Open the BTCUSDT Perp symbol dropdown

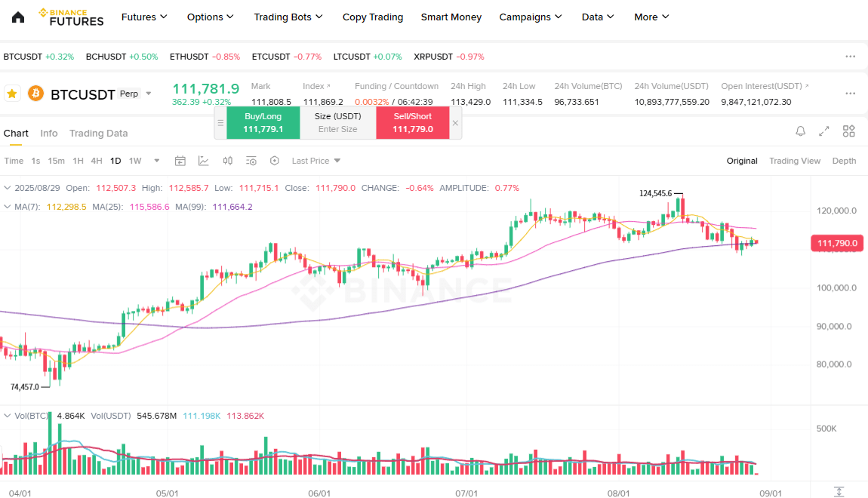pyautogui.click(x=149, y=94)
